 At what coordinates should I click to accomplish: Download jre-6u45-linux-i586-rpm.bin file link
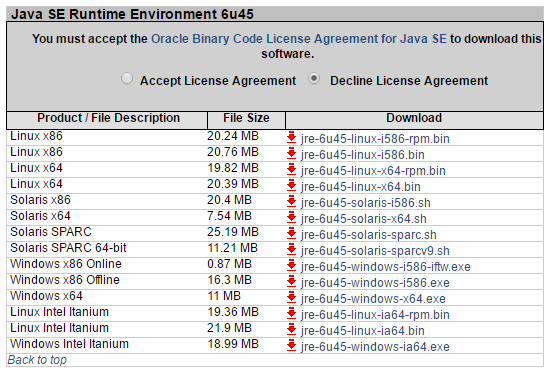(375, 139)
